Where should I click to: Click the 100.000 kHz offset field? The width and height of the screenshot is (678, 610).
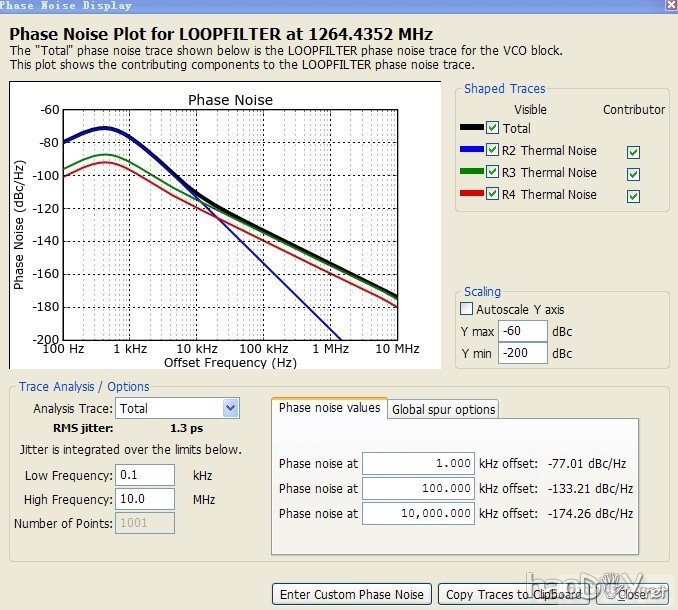click(418, 488)
